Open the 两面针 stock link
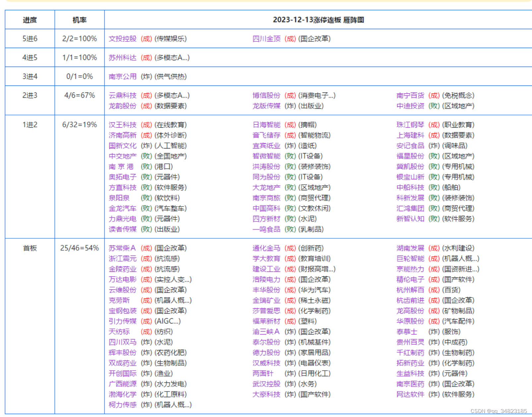 point(263,374)
